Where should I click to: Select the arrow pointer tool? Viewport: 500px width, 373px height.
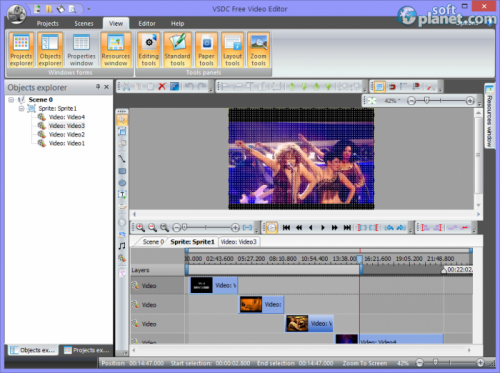122,120
